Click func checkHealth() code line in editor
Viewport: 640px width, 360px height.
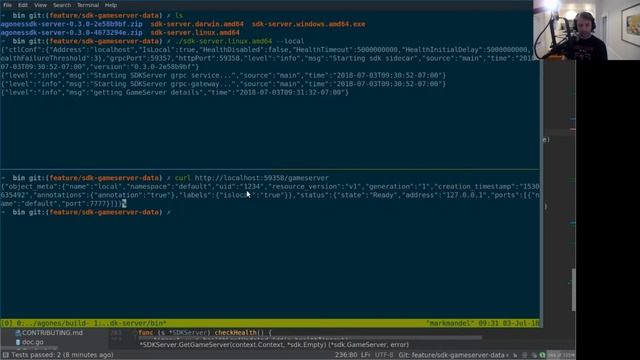pos(205,333)
